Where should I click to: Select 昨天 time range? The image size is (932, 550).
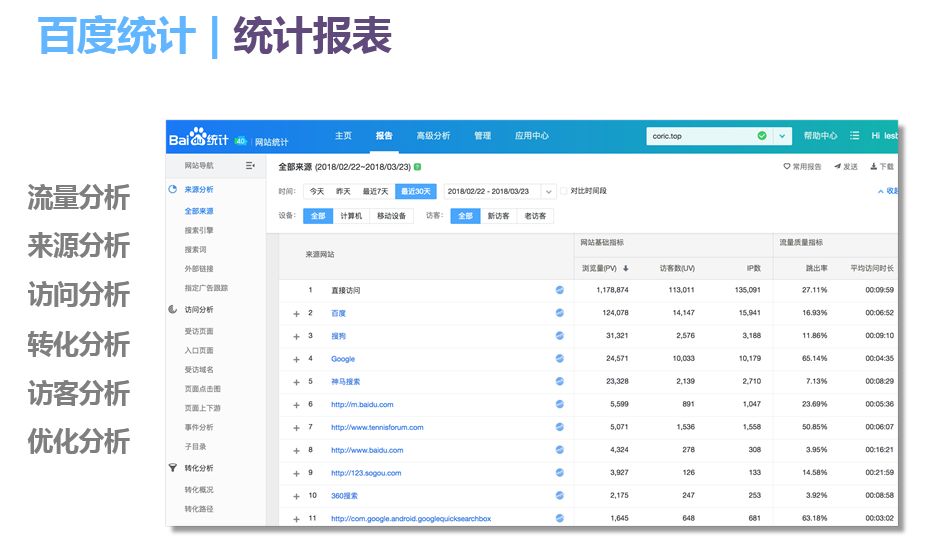coord(343,191)
